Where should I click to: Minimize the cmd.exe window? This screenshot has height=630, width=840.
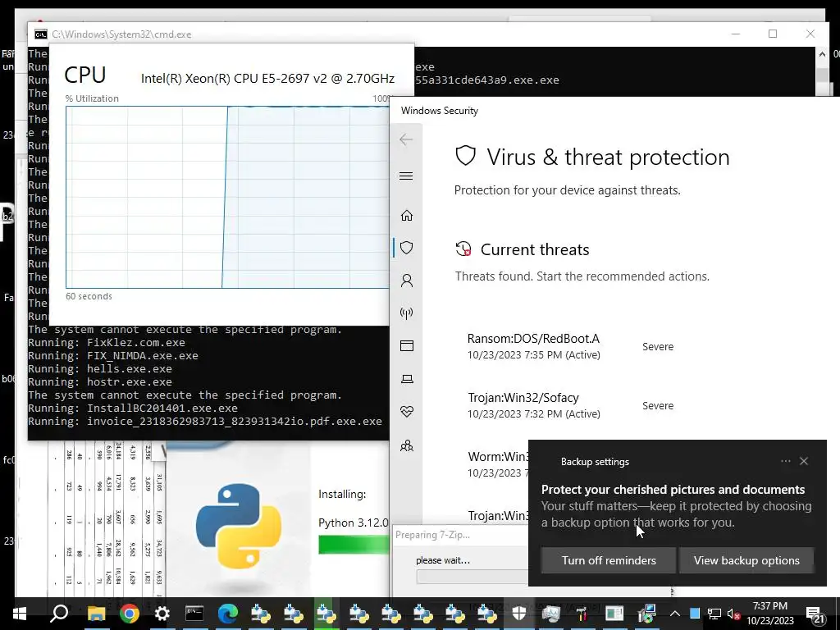pos(736,34)
